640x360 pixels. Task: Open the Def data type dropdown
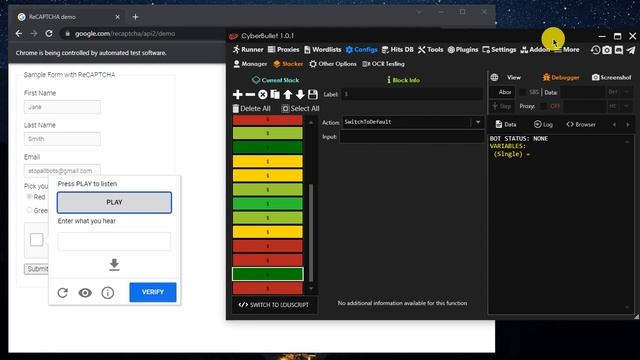[x=619, y=92]
